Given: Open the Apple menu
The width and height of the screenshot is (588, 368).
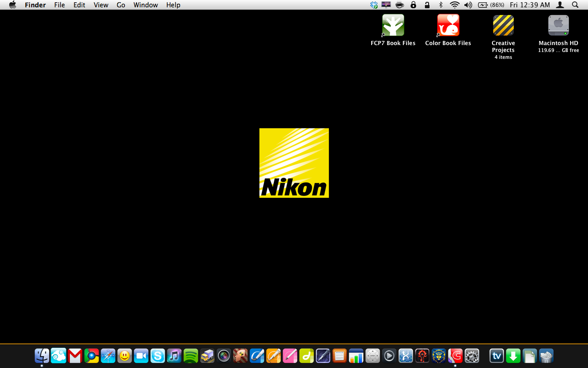Looking at the screenshot, I should (x=12, y=5).
